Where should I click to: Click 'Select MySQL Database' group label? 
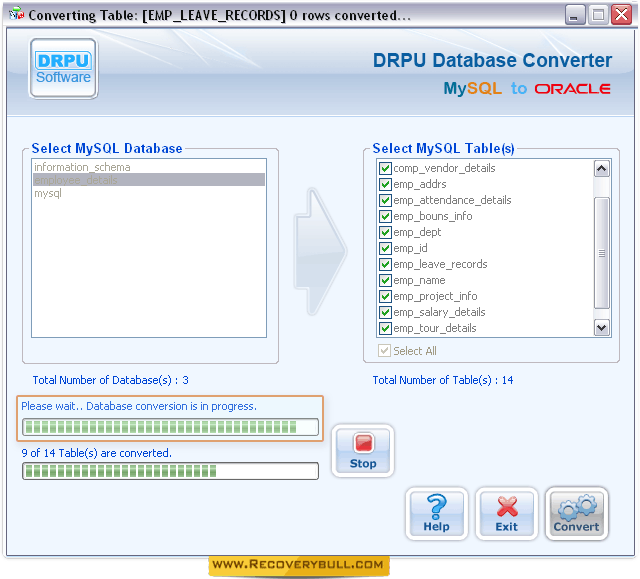click(107, 149)
